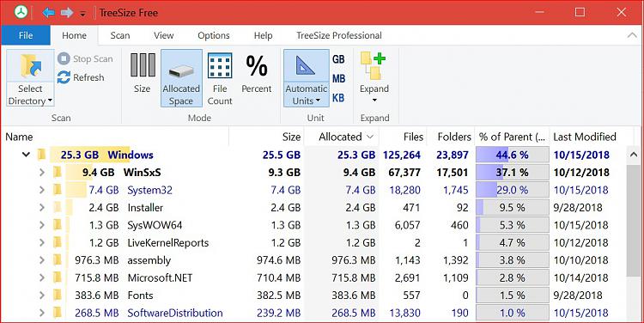Screen dimensions: 644x323
Task: Click the 37.1 % parent bar
Action: (512, 172)
